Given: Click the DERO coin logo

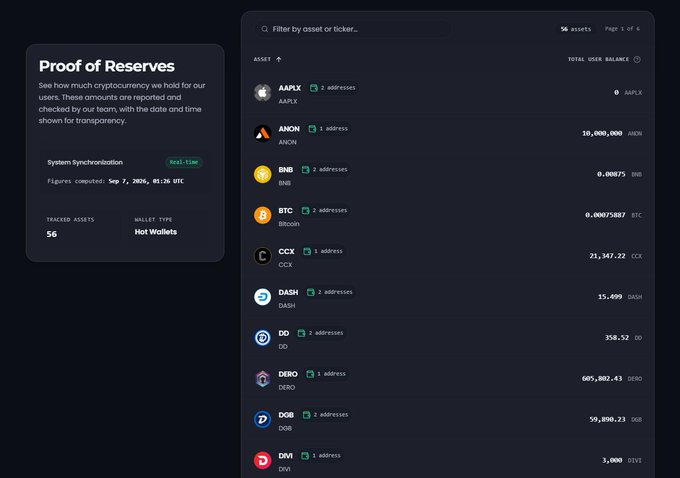Looking at the screenshot, I should pyautogui.click(x=262, y=379).
